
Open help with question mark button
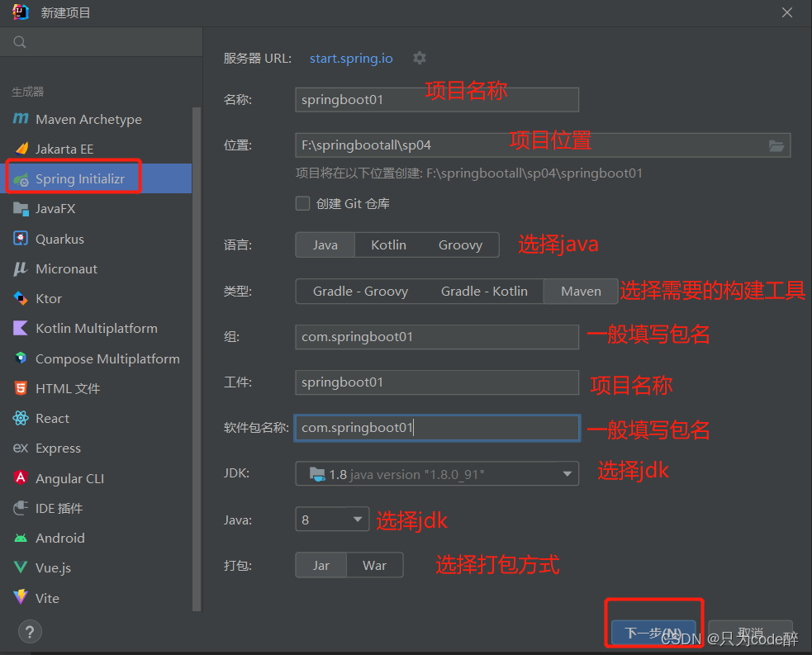30,632
